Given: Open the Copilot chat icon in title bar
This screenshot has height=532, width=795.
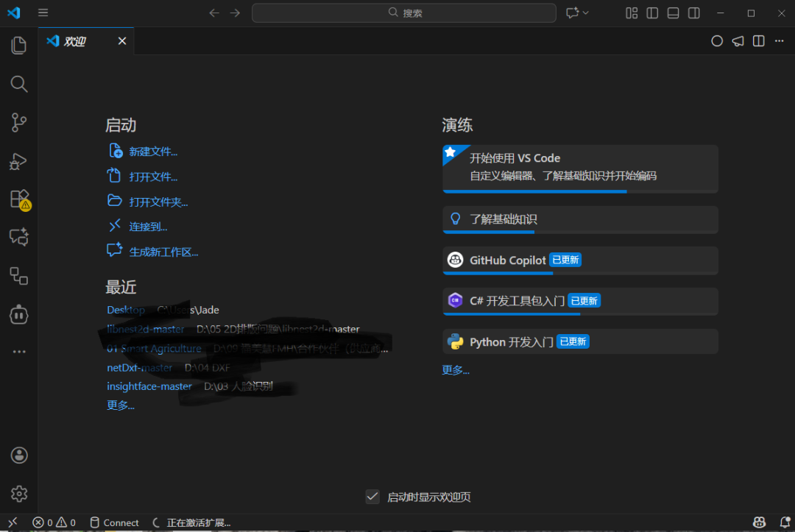Looking at the screenshot, I should (x=572, y=13).
